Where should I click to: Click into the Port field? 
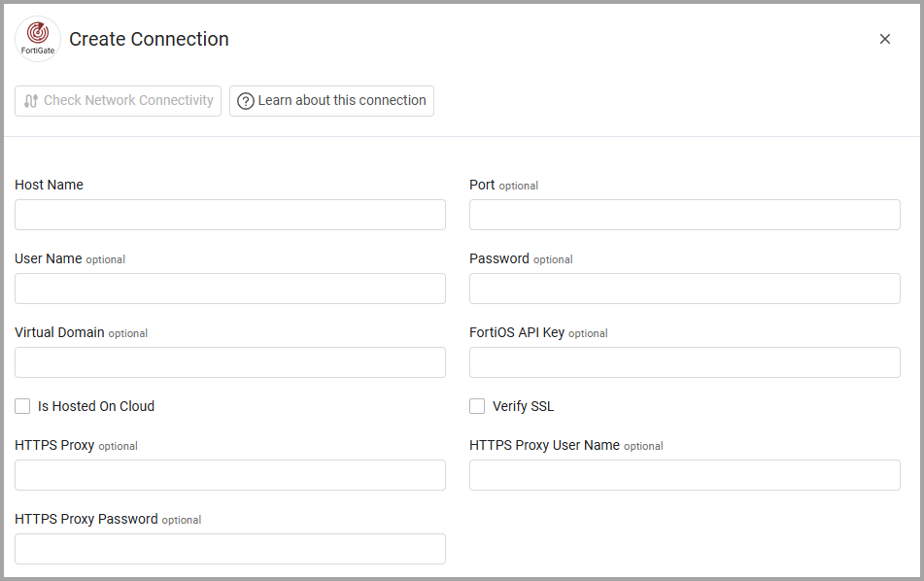(685, 215)
